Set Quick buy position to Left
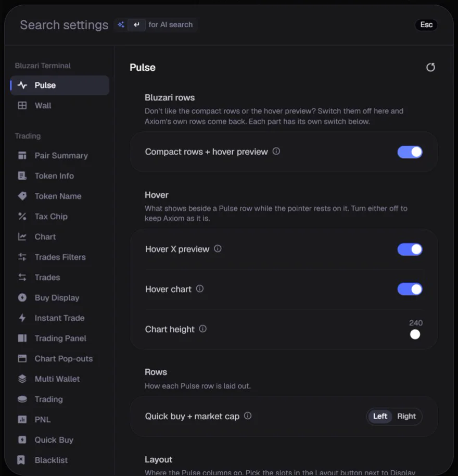458x476 pixels. (x=380, y=416)
